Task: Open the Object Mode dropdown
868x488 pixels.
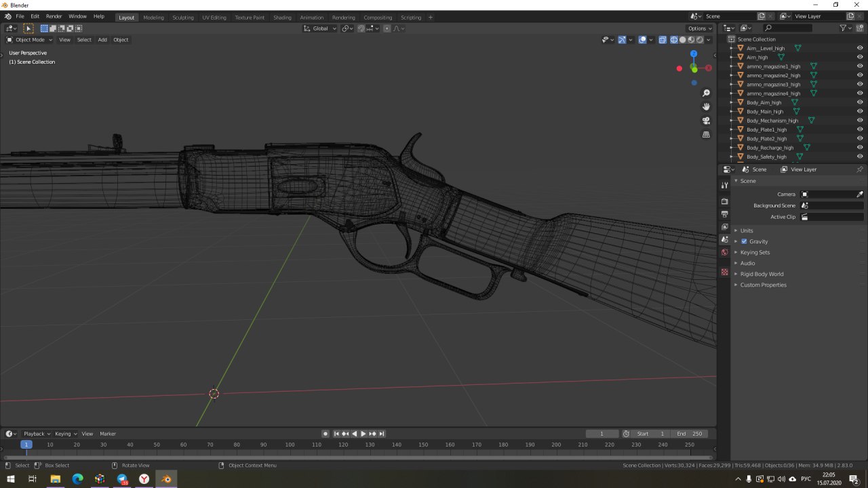Action: (x=30, y=39)
